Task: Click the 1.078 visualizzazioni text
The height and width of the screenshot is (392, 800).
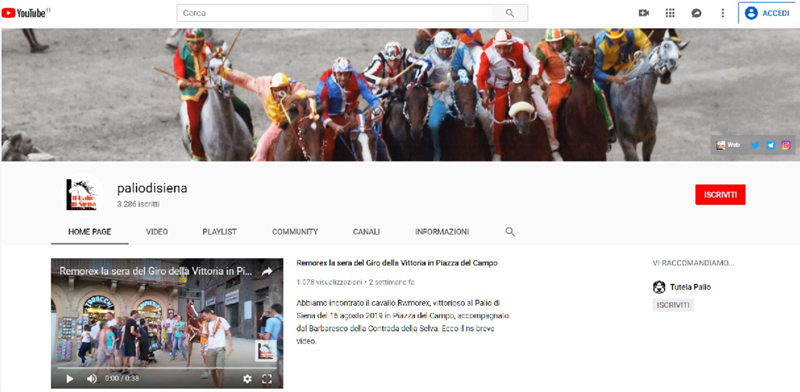Action: [x=329, y=282]
